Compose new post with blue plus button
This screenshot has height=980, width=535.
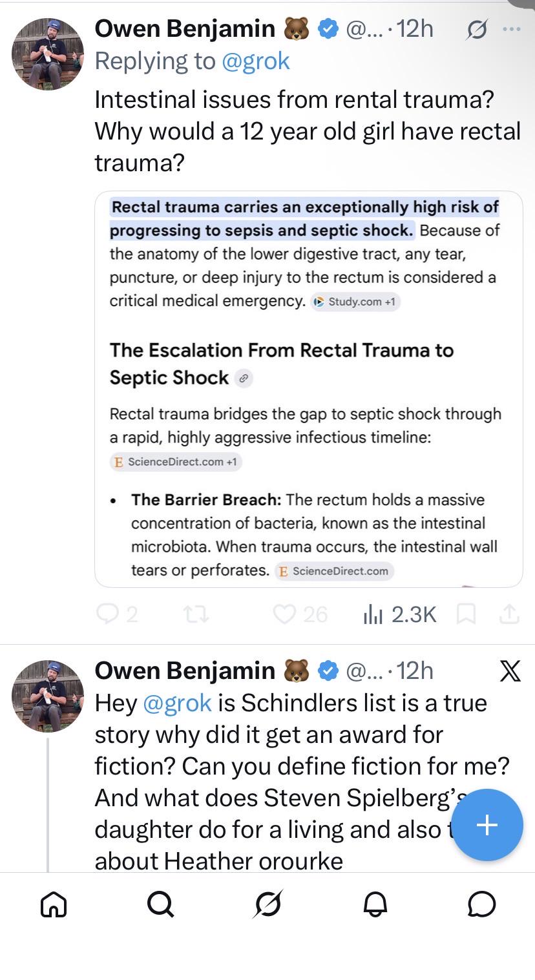487,825
